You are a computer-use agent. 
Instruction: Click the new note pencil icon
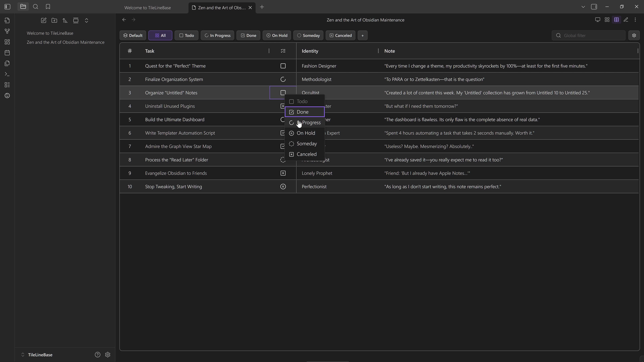click(43, 20)
